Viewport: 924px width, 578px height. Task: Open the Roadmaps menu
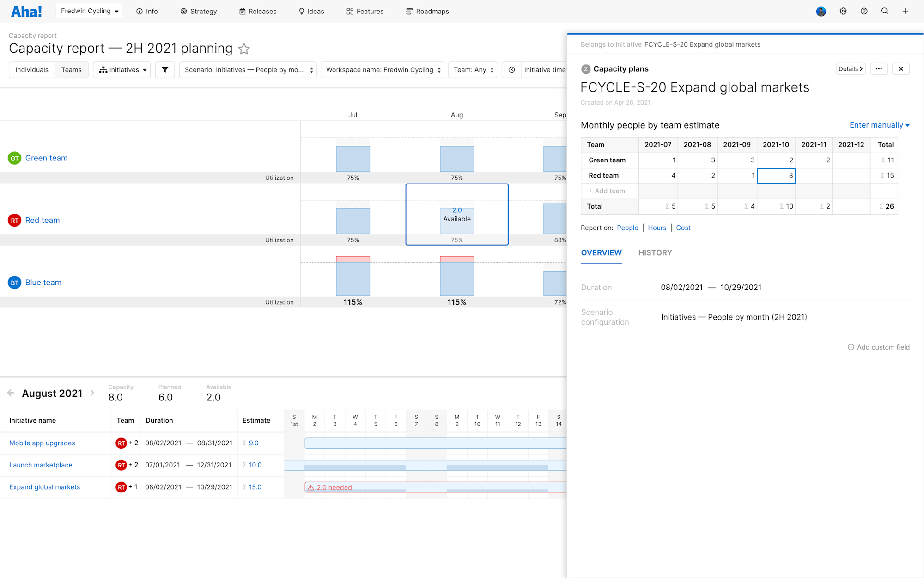(427, 11)
